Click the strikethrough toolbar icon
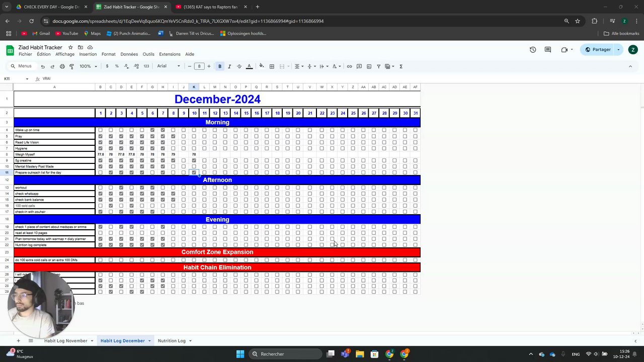Viewport: 644px width, 362px height. coord(239,66)
